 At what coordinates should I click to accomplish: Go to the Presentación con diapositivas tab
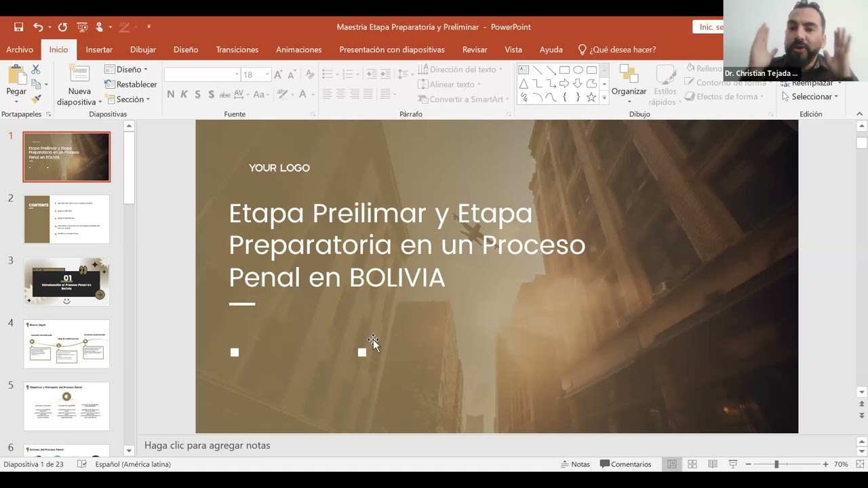(392, 49)
